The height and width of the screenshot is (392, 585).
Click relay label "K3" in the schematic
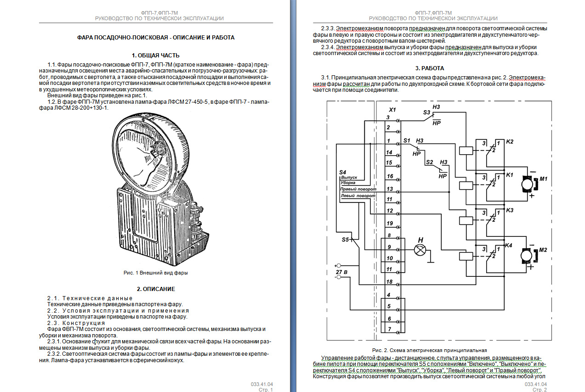coord(509,210)
